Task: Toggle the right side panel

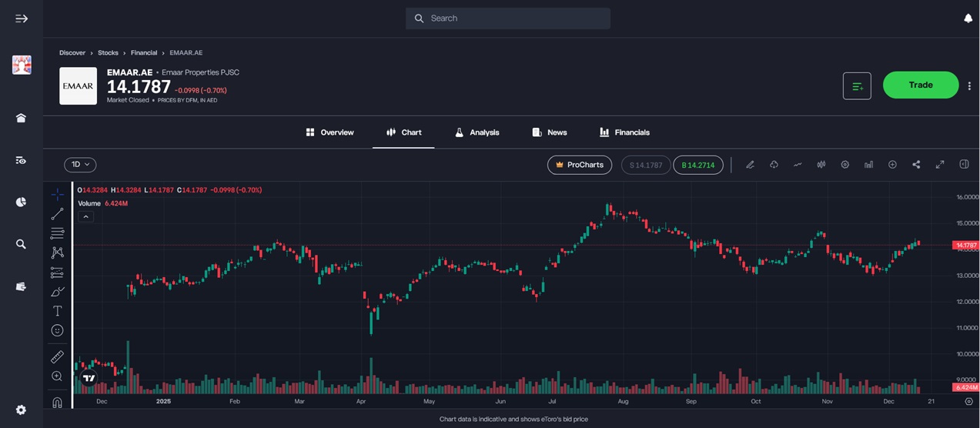Action: click(964, 165)
